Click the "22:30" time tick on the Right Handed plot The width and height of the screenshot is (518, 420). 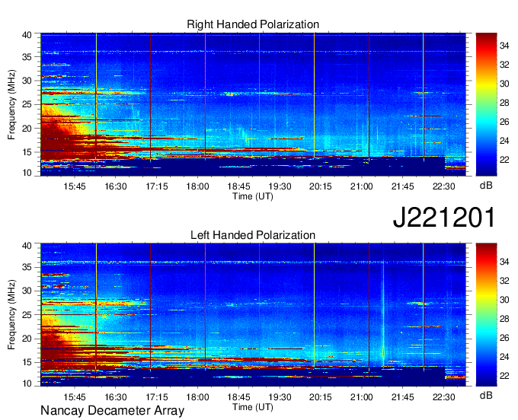point(443,186)
